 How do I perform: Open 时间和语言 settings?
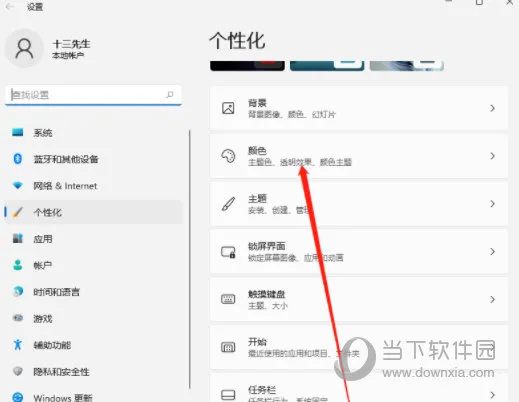(x=93, y=292)
